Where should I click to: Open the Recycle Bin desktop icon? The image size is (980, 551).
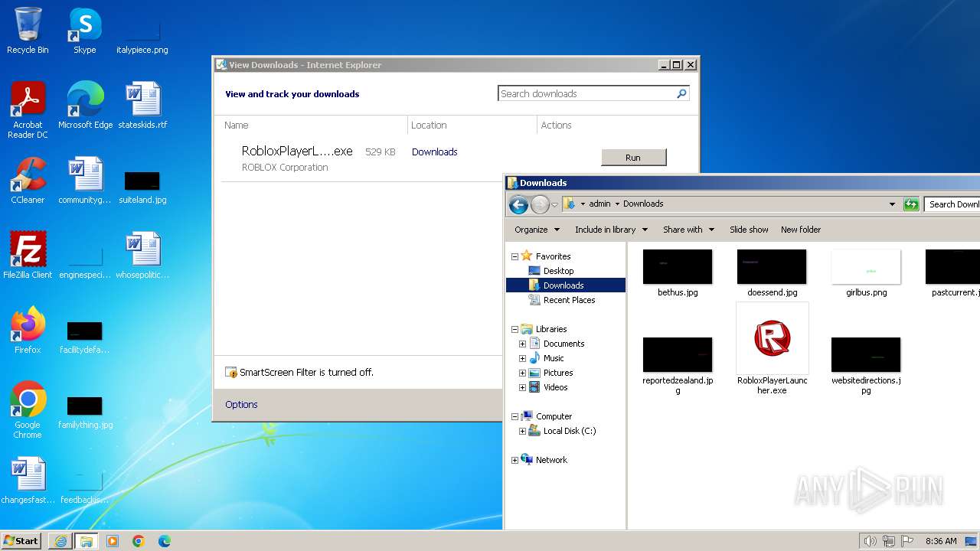[x=28, y=31]
